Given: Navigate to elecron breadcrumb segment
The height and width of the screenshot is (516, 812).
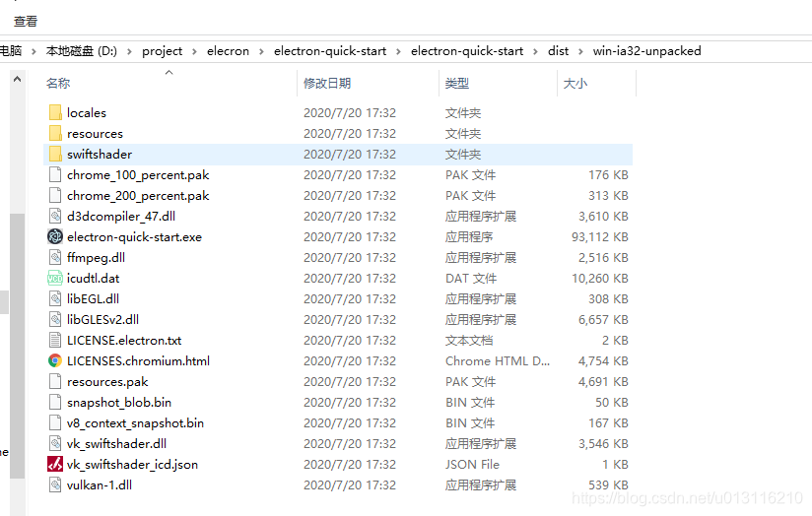Looking at the screenshot, I should [228, 51].
